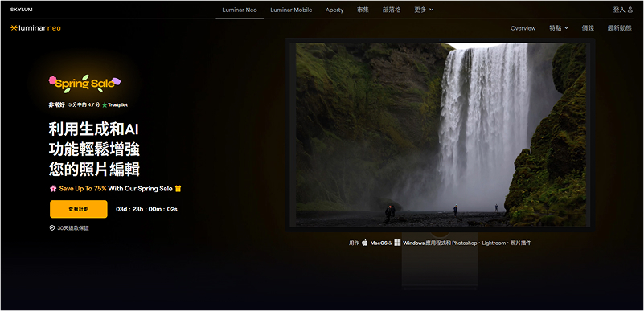Click the pink flower icon before Save Up To
Screen dimensions: 644x311
(x=53, y=189)
